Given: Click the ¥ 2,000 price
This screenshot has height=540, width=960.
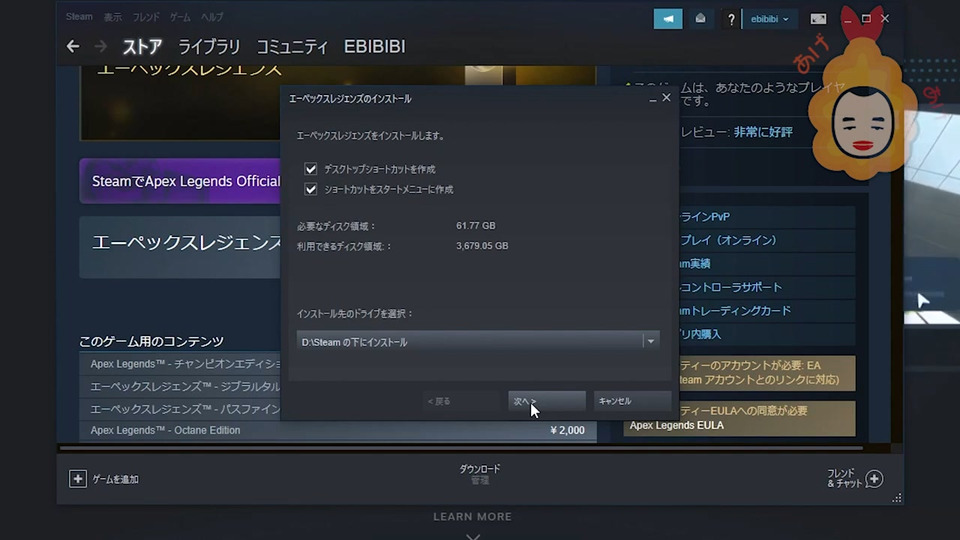Looking at the screenshot, I should [567, 430].
